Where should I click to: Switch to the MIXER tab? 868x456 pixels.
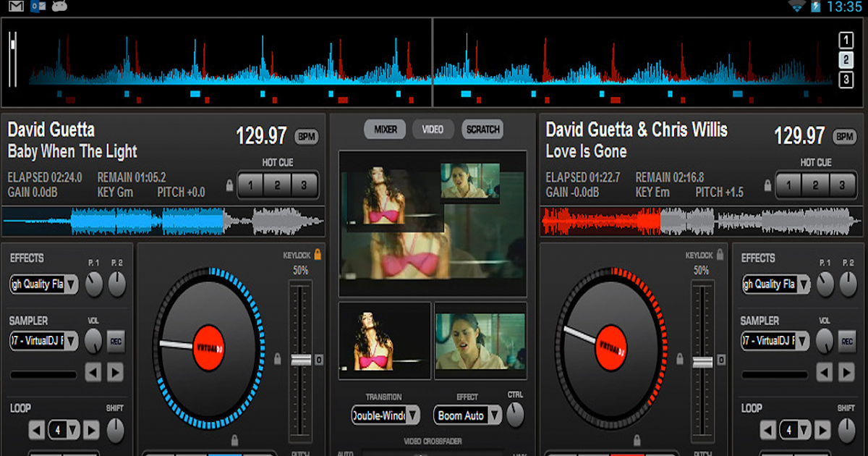(x=385, y=130)
